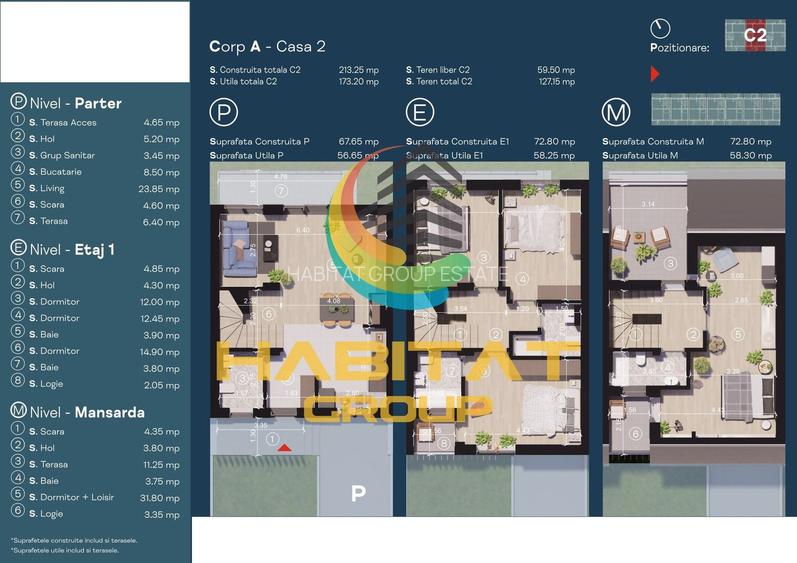Select the C2 position badge
Screen dimensions: 797x563
(755, 35)
